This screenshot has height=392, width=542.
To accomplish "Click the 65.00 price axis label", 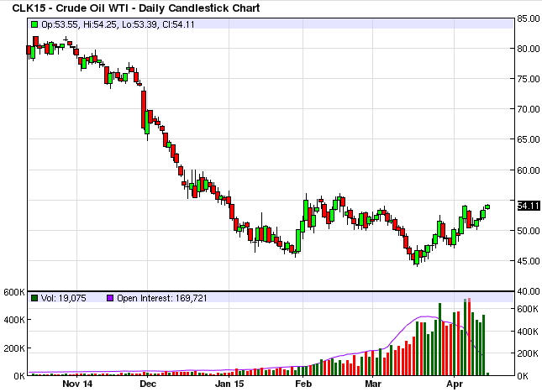I will (529, 139).
